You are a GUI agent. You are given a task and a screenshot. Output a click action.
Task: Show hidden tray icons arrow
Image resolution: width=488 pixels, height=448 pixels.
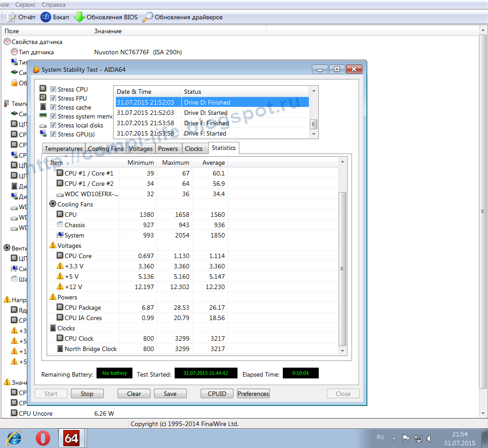coord(394,439)
